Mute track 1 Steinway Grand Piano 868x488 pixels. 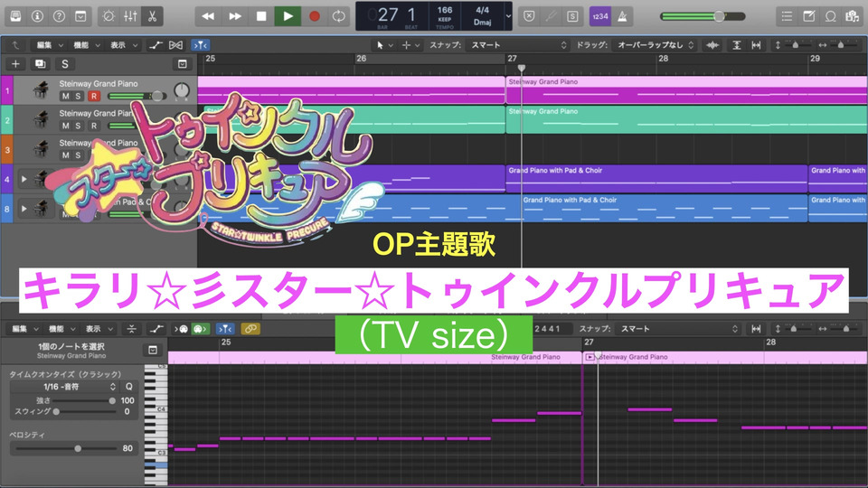click(x=65, y=96)
